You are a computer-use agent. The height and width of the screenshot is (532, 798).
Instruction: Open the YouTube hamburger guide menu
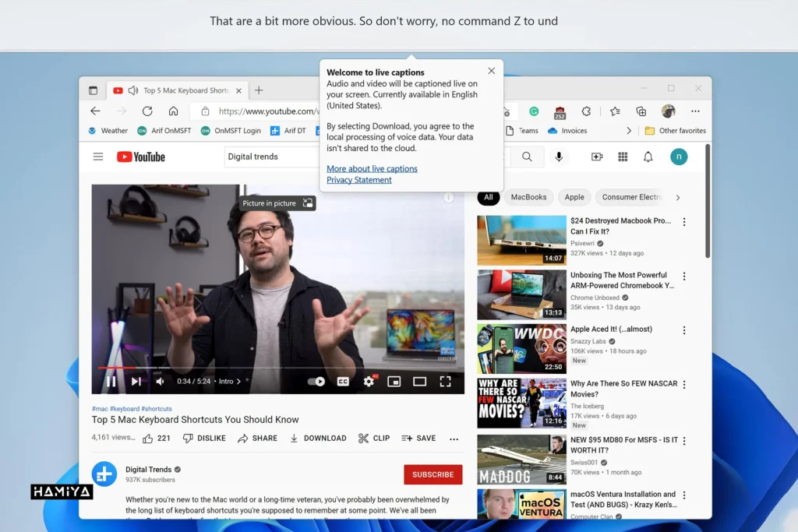click(98, 157)
